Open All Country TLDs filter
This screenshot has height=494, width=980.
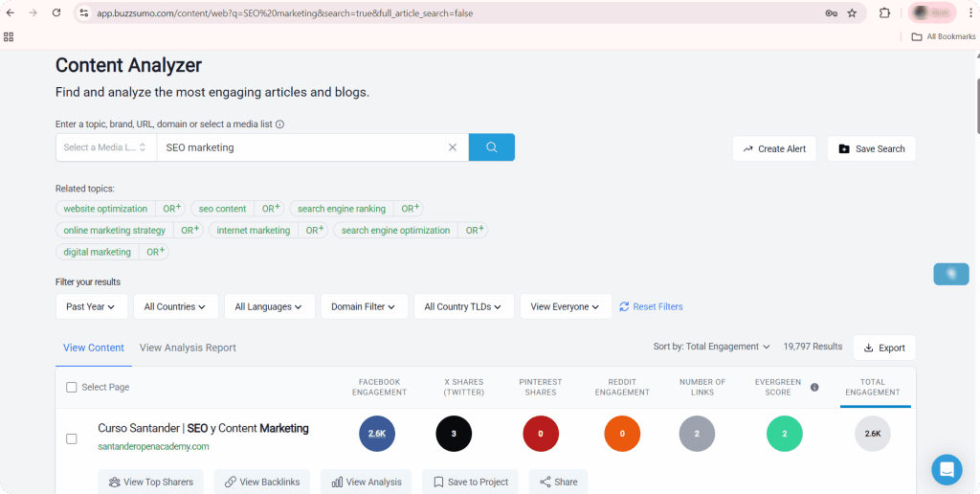coord(464,306)
